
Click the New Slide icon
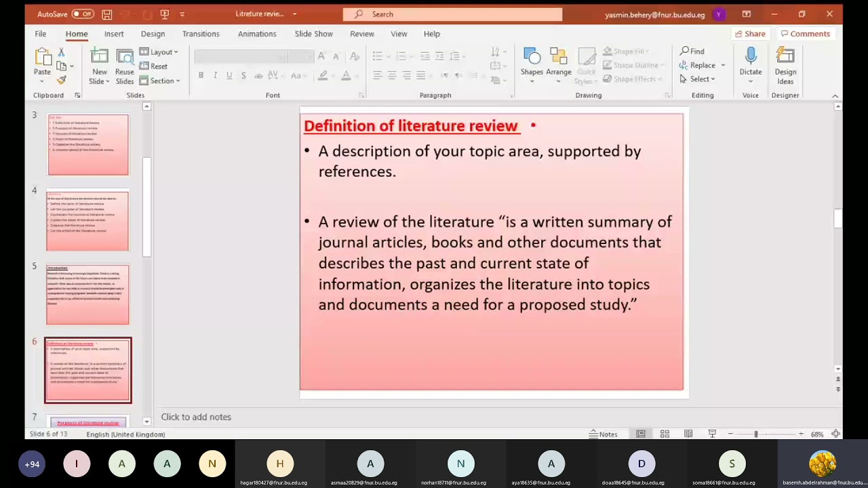(x=100, y=57)
